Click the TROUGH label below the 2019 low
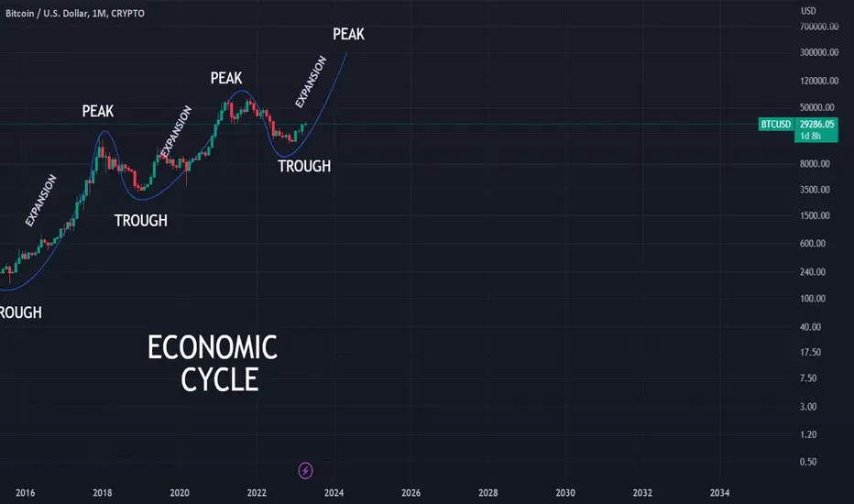Image resolution: width=854 pixels, height=504 pixels. coord(140,220)
